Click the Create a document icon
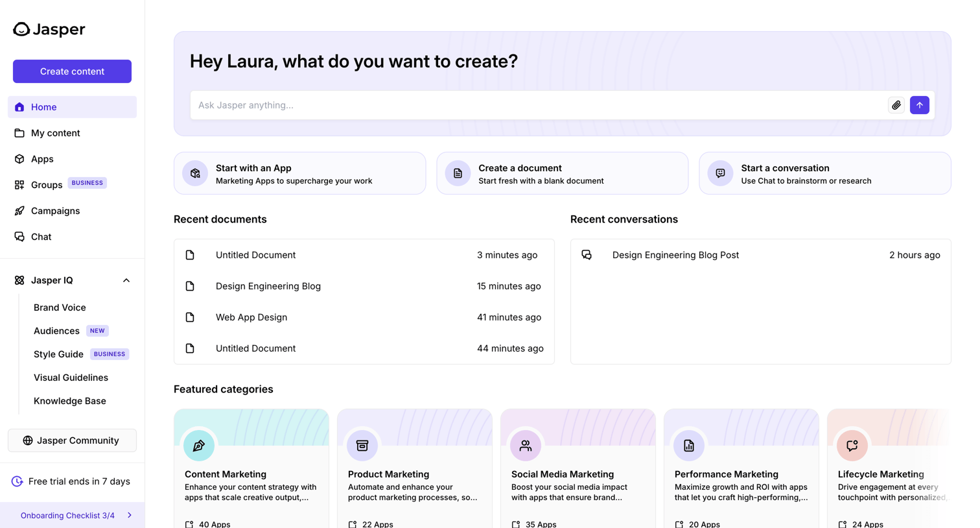Screen dimensions: 980x528 [458, 173]
